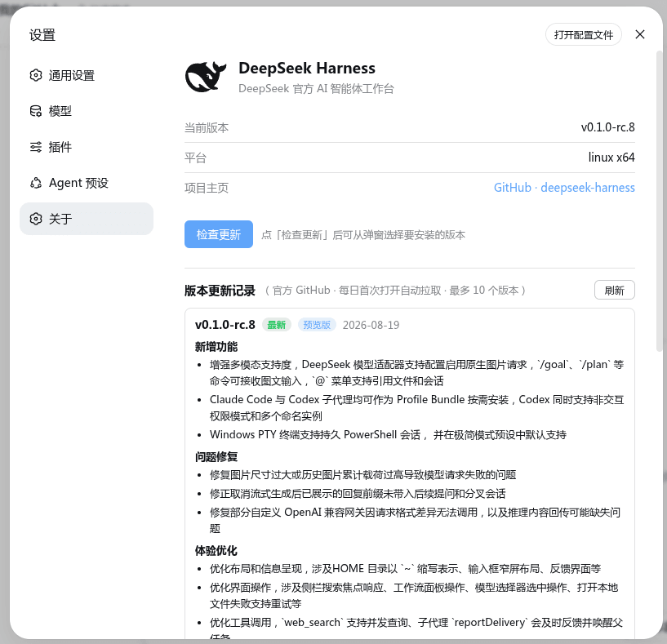Click the 问题修复 section heading
The height and width of the screenshot is (644, 667).
click(x=216, y=457)
